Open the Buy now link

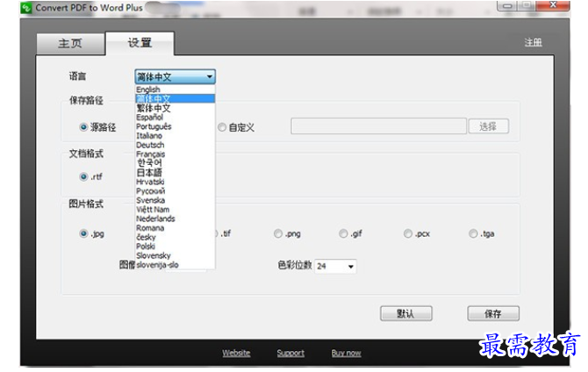click(346, 353)
